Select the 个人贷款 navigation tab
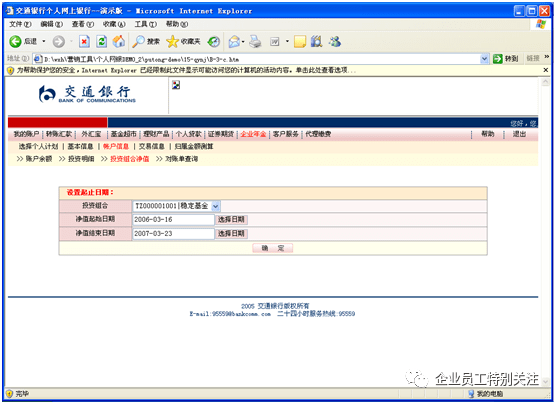556x404 pixels. [188, 134]
